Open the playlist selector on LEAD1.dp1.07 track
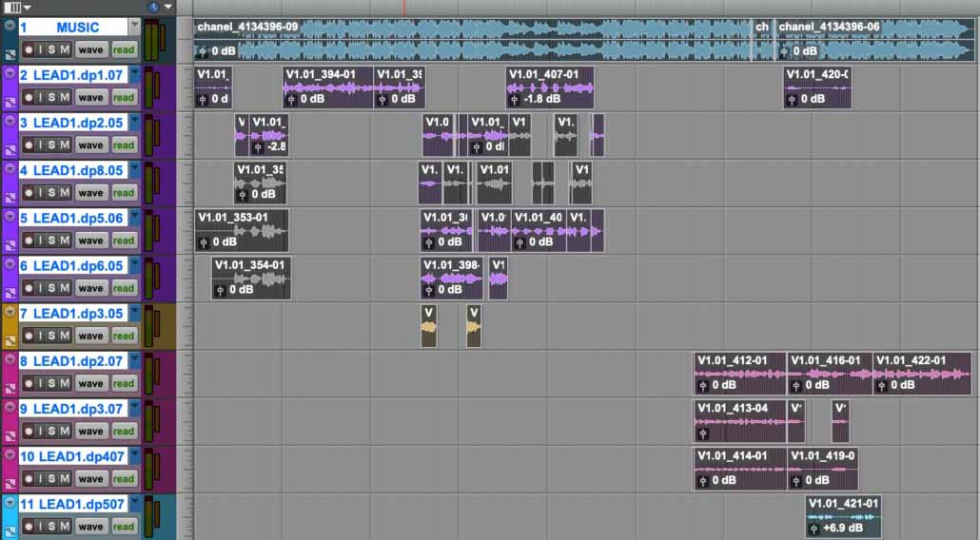Screen dimensions: 980x540 pyautogui.click(x=134, y=74)
